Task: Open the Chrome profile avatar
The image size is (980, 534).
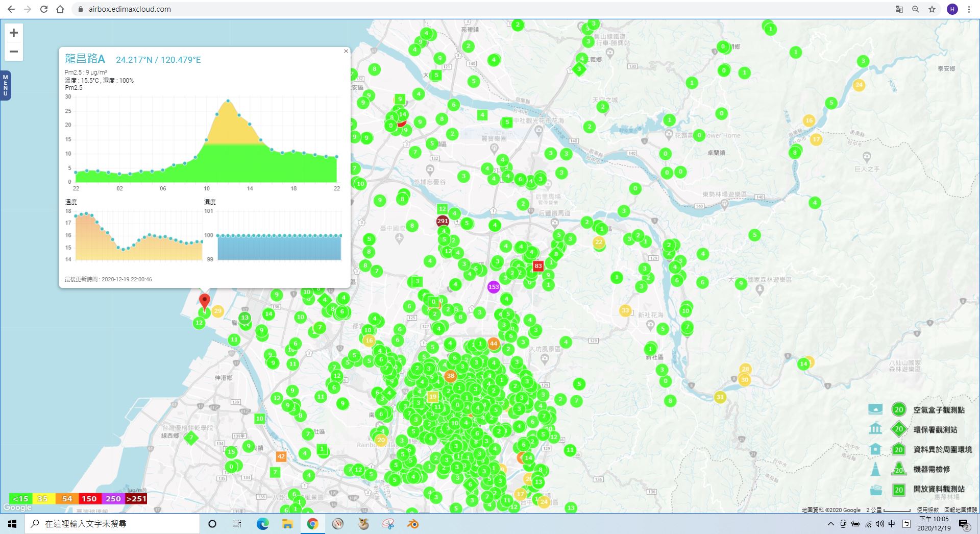Action: tap(952, 9)
